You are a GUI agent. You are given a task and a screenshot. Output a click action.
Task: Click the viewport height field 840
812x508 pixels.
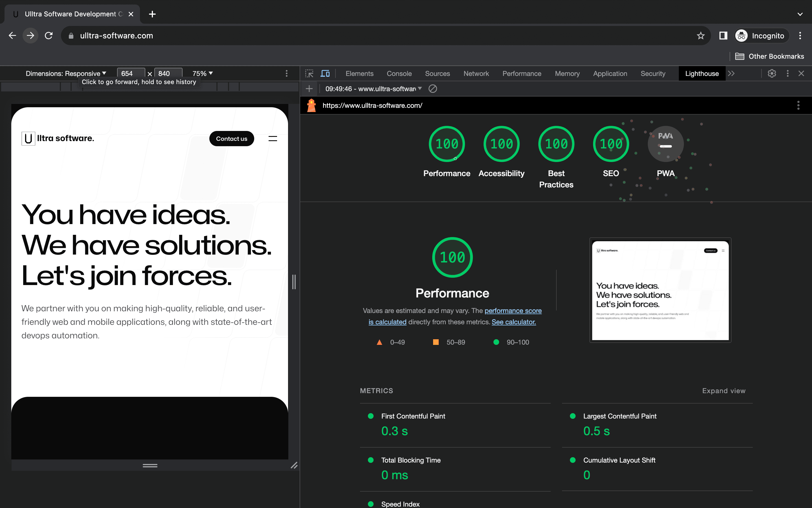[x=168, y=74]
